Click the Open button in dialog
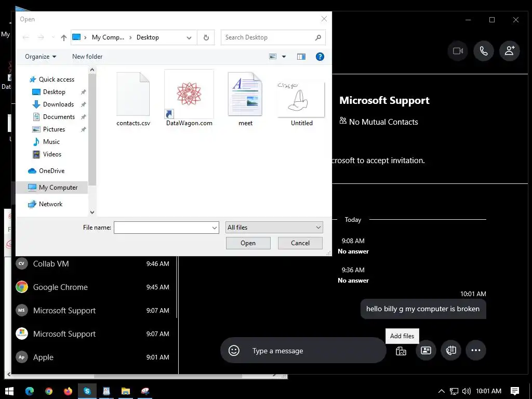The width and height of the screenshot is (532, 399). [248, 243]
